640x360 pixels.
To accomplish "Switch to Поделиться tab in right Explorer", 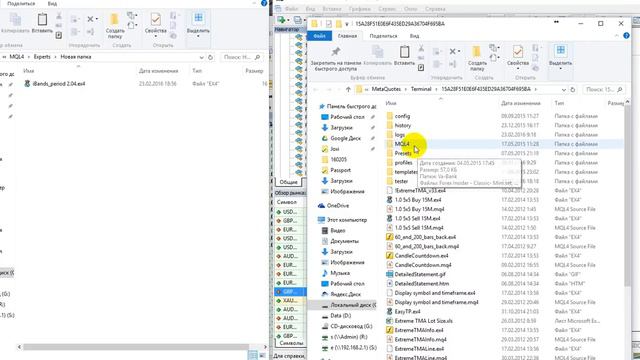I will click(383, 36).
